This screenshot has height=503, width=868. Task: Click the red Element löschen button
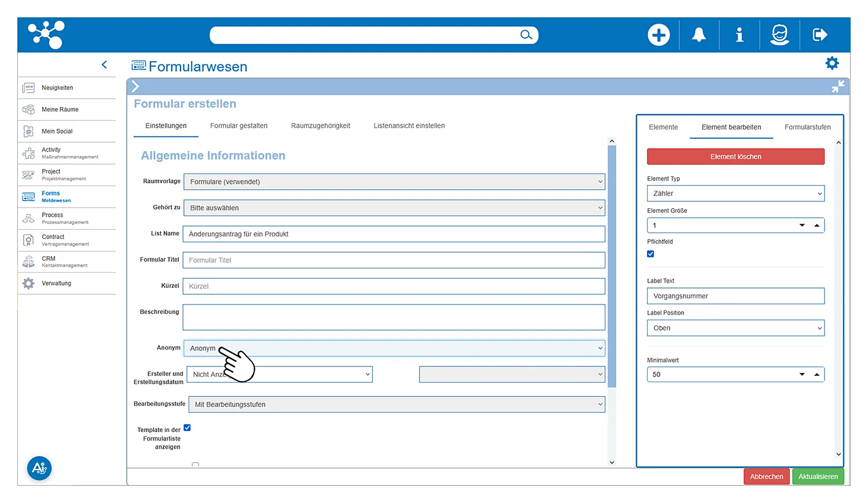[735, 157]
